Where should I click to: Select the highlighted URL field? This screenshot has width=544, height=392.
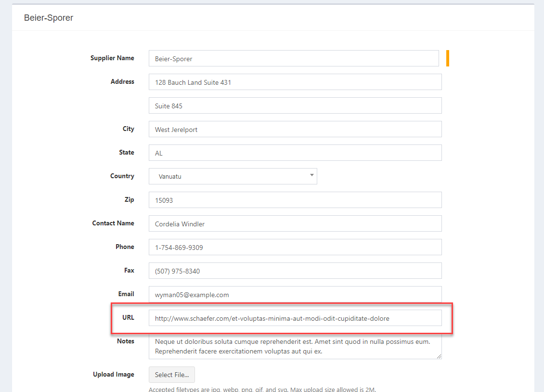point(294,318)
